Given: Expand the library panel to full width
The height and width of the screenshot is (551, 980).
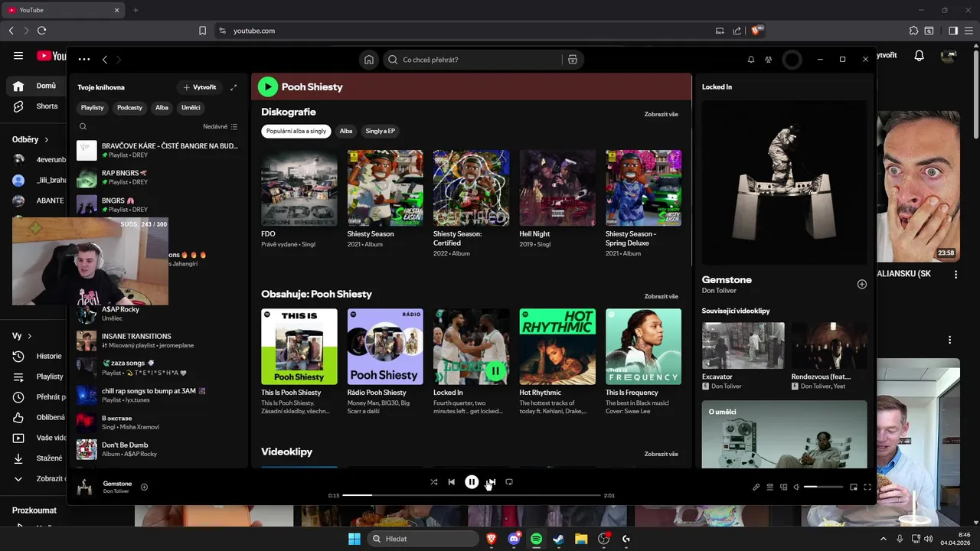Looking at the screenshot, I should click(x=234, y=87).
